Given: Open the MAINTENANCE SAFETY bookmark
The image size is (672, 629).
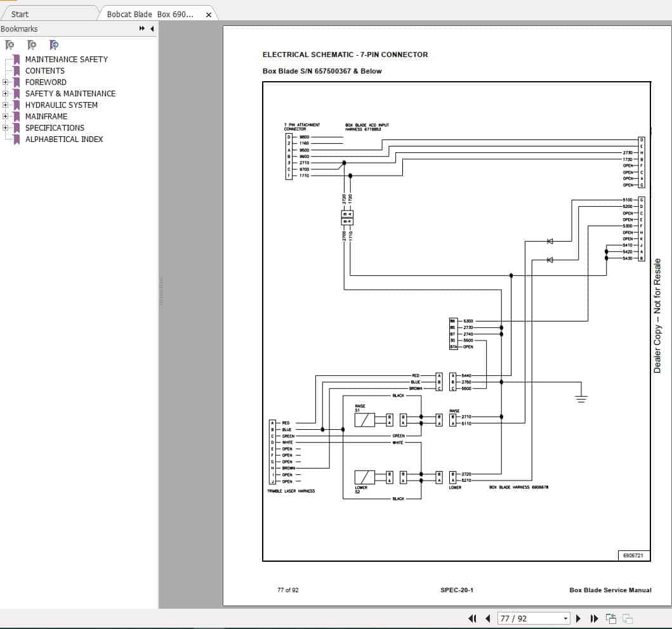Looking at the screenshot, I should (66, 59).
